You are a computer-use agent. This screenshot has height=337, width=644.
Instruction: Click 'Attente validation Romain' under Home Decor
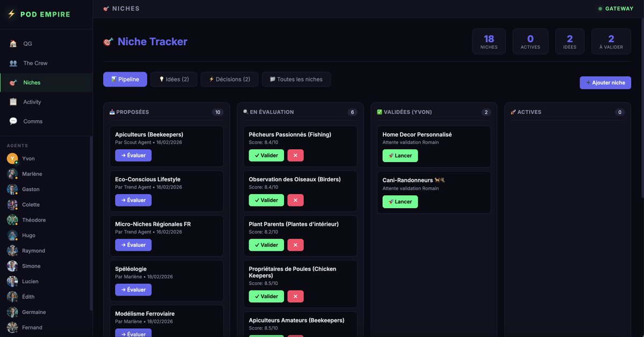(x=411, y=142)
